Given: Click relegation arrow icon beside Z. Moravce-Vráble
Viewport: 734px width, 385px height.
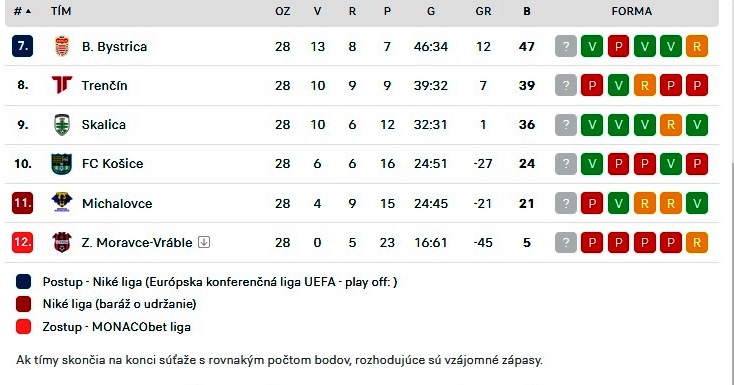Looking at the screenshot, I should (x=204, y=242).
